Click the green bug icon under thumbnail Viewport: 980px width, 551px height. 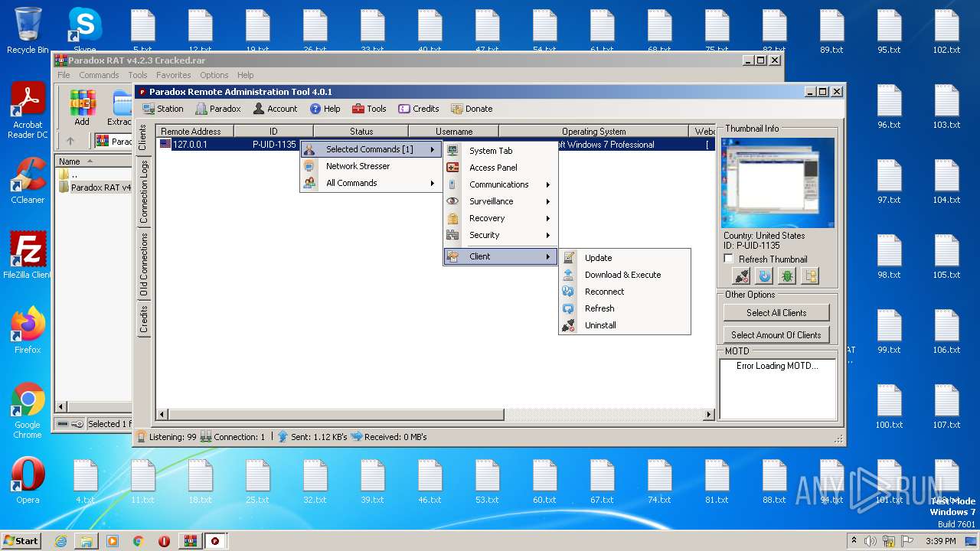787,276
